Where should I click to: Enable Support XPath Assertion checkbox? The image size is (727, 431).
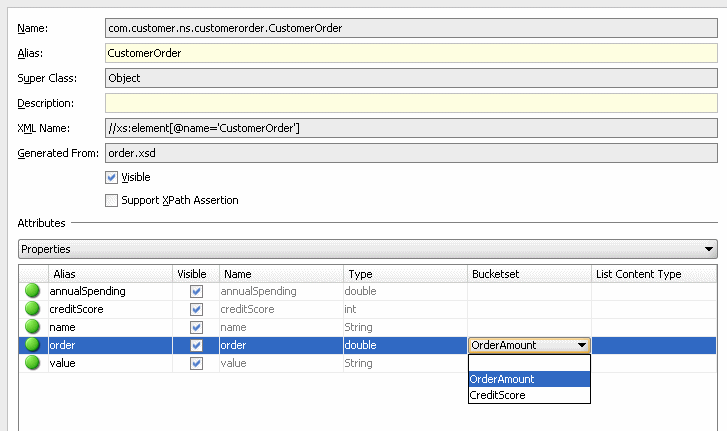point(111,200)
